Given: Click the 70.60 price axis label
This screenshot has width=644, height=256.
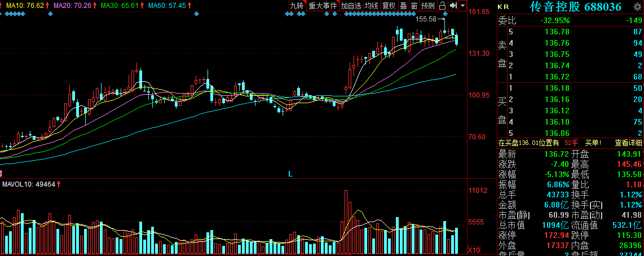Looking at the screenshot, I should [x=478, y=137].
